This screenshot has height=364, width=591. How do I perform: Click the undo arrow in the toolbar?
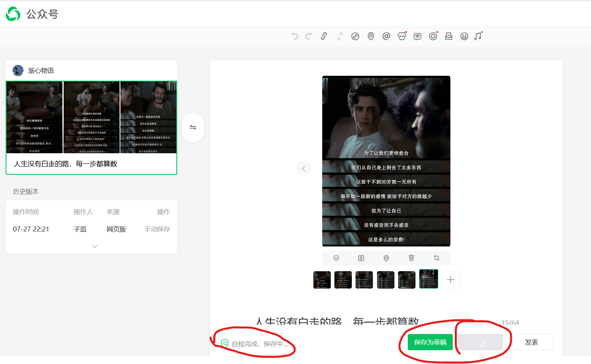(x=295, y=36)
